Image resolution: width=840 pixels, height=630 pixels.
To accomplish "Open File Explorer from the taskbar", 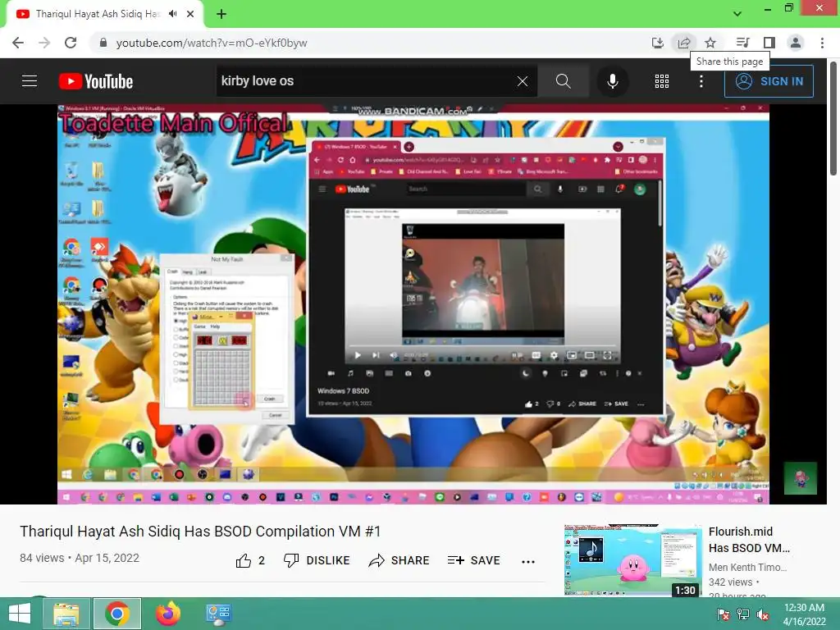I will pyautogui.click(x=66, y=614).
